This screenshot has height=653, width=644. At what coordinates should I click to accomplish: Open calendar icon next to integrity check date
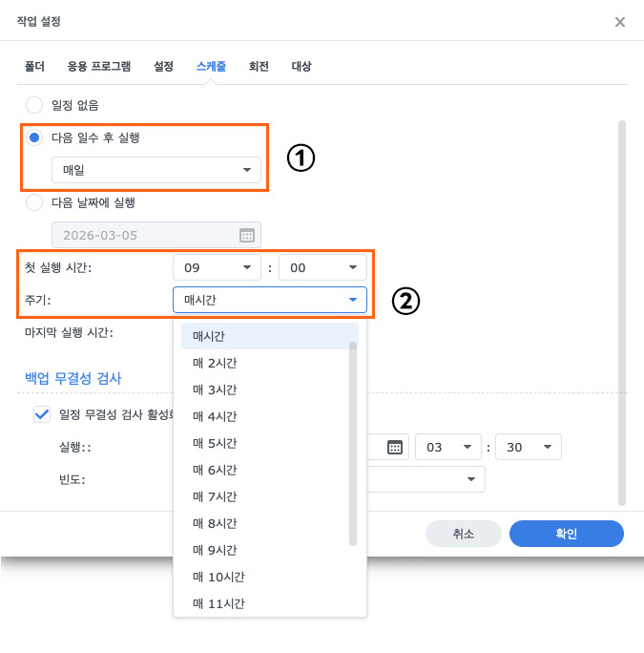(x=395, y=447)
